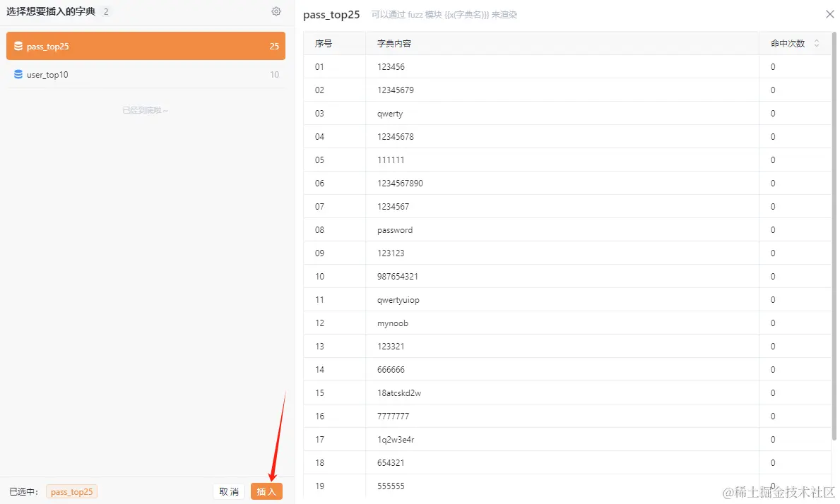Click the selected pass_top25 tag
Viewport: 840px width, 504px height.
(72, 492)
